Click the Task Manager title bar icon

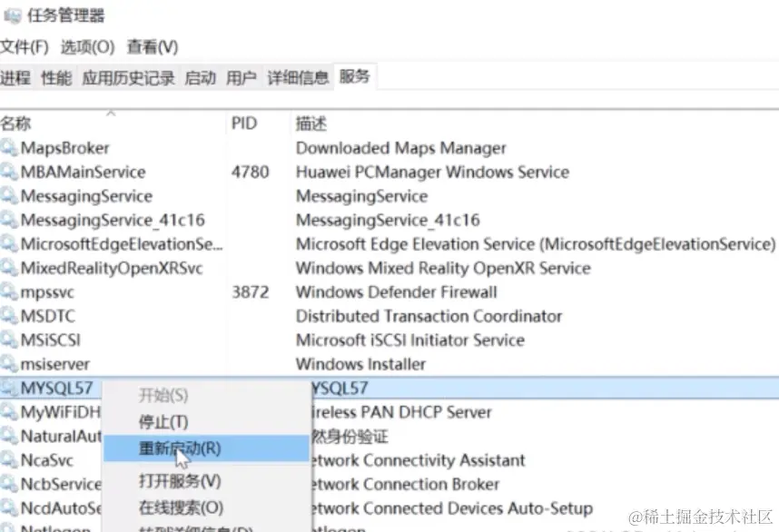pyautogui.click(x=12, y=15)
